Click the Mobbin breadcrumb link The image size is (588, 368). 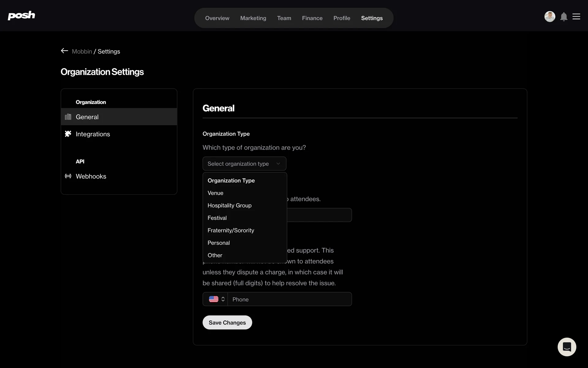click(x=82, y=52)
